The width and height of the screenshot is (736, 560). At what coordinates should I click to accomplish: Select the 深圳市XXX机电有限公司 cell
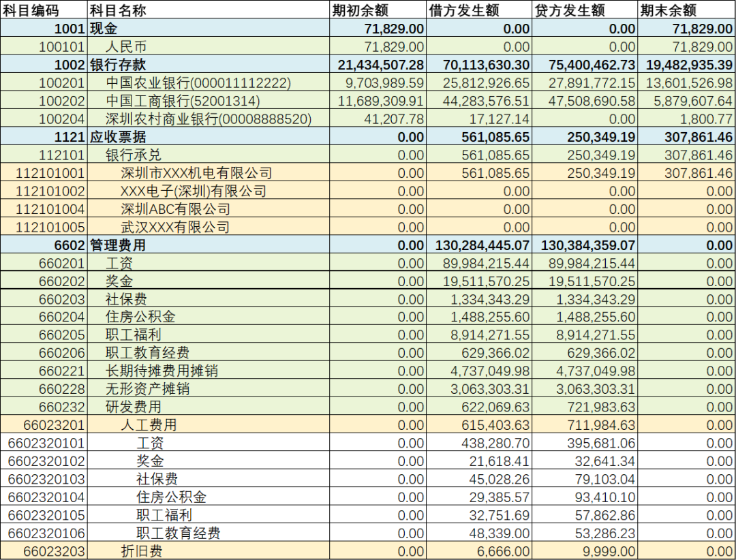click(209, 173)
